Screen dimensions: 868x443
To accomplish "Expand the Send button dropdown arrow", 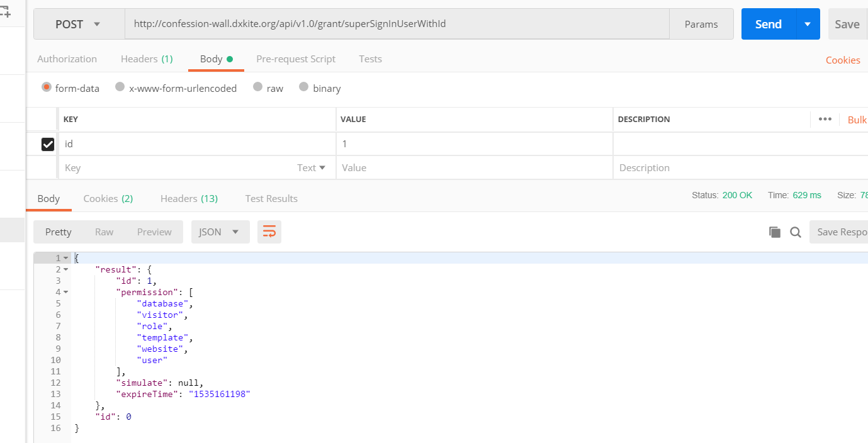I will (x=808, y=25).
